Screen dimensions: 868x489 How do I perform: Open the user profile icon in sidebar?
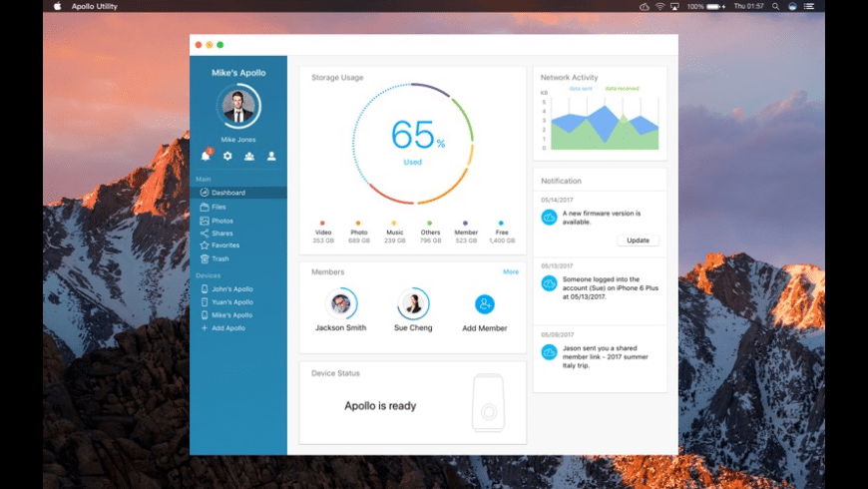tap(271, 156)
